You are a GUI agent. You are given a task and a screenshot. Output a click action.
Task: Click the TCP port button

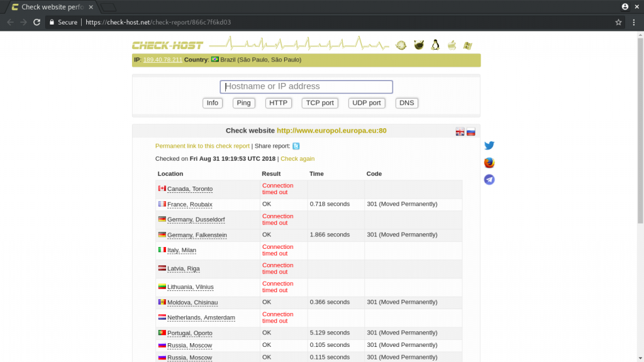click(x=320, y=103)
